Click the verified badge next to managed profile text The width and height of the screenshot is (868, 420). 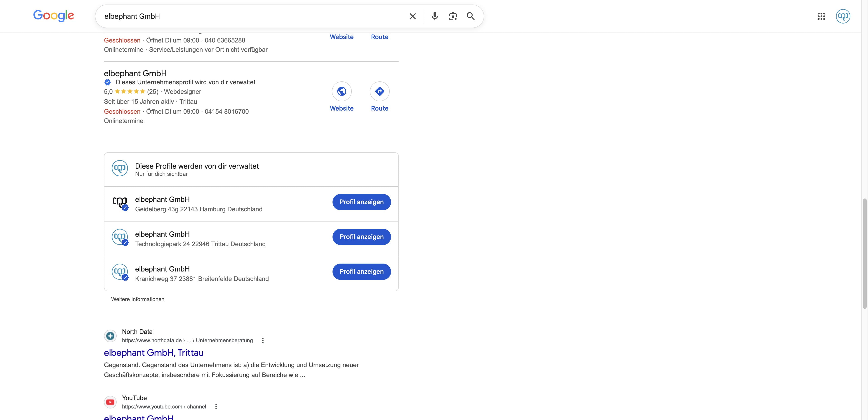[x=108, y=82]
